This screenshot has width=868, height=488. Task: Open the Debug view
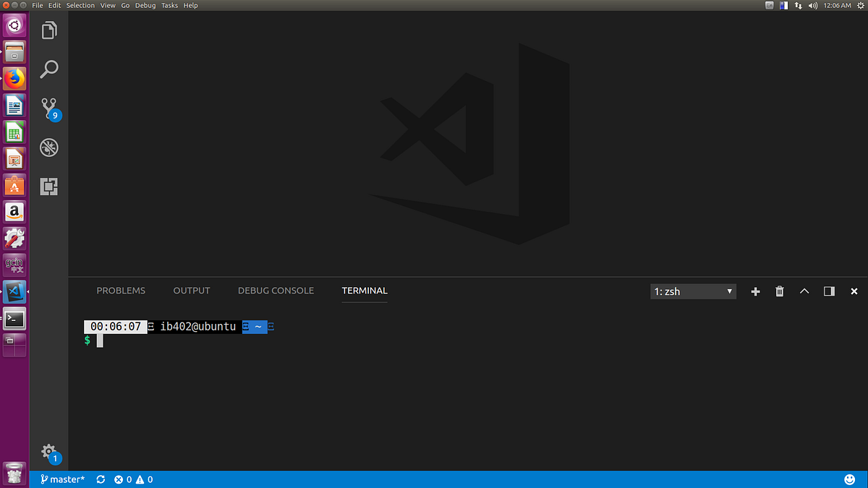click(x=48, y=147)
